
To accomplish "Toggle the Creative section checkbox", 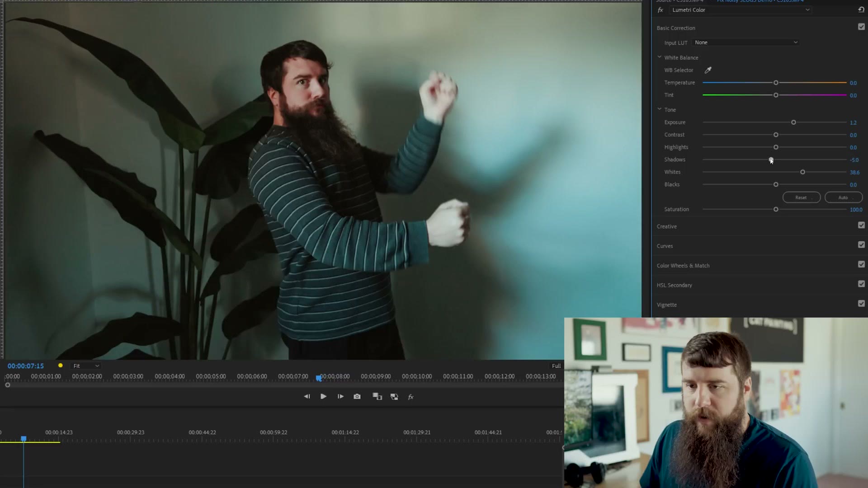I will click(x=861, y=225).
